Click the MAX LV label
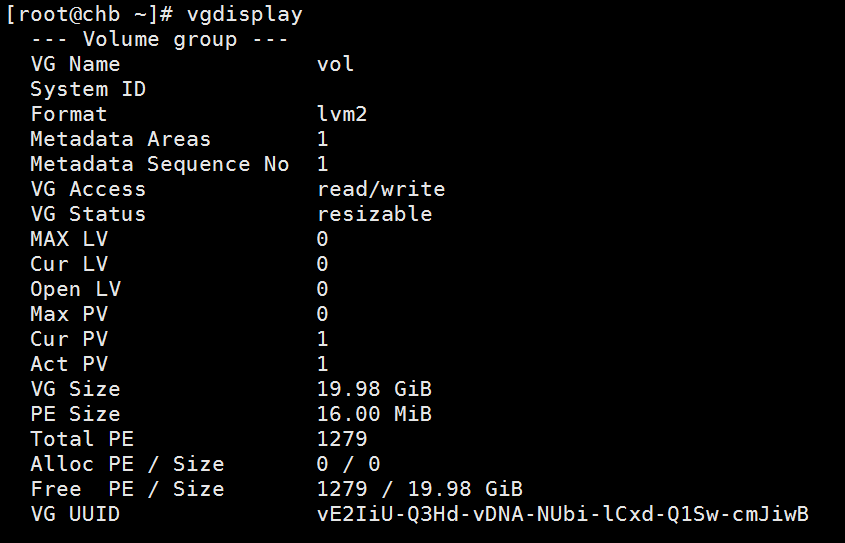The width and height of the screenshot is (845, 543). pyautogui.click(x=68, y=239)
